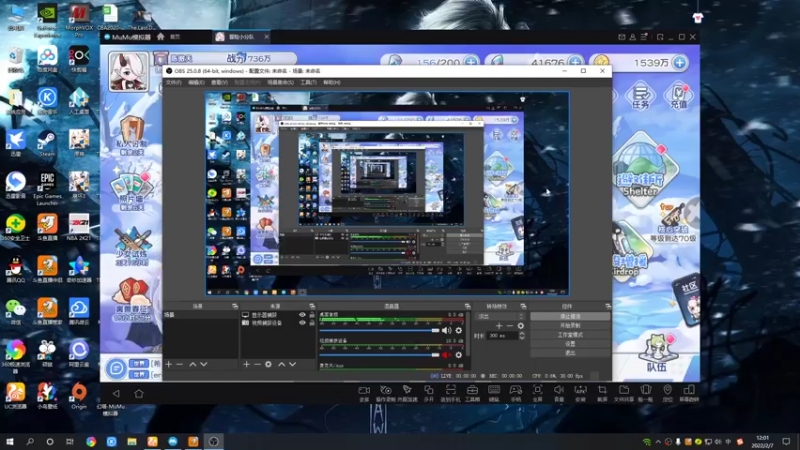Remove the selected OBS source
The height and width of the screenshot is (450, 800).
257,364
